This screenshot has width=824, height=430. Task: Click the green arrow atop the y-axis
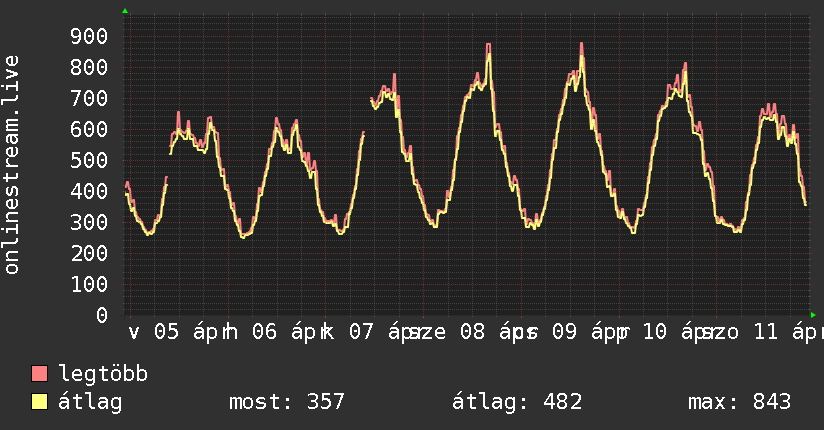[x=125, y=11]
